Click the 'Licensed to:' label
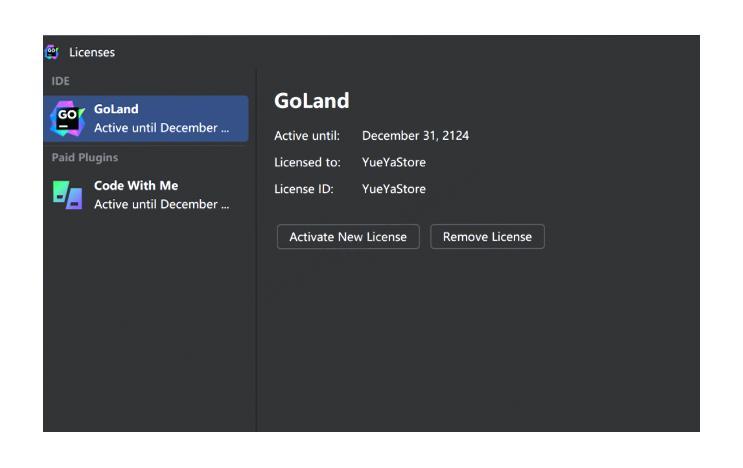Image resolution: width=743 pixels, height=468 pixels. (x=307, y=162)
